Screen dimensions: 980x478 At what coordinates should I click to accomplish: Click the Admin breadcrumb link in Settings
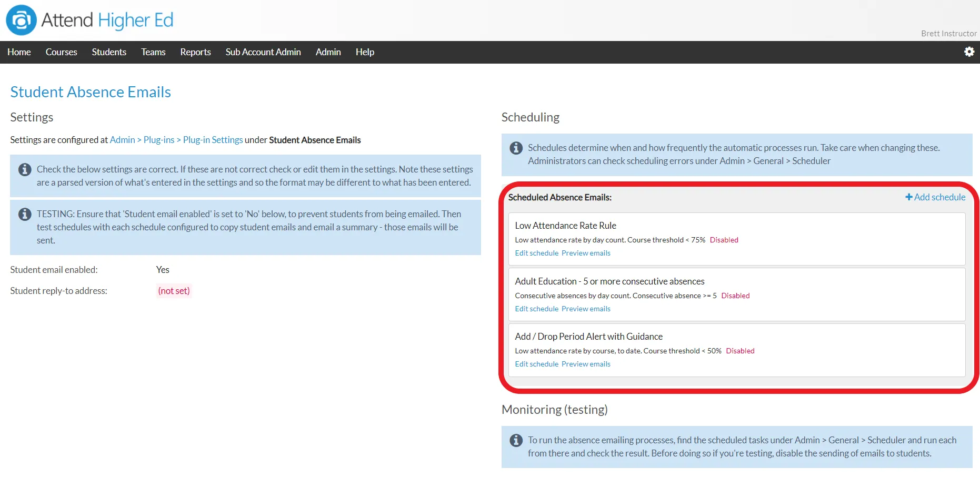pyautogui.click(x=123, y=140)
